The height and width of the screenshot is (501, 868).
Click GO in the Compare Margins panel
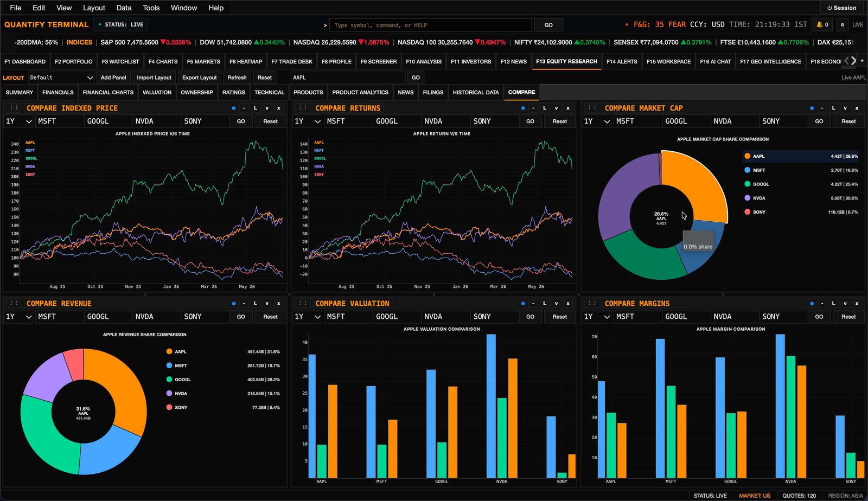coord(819,316)
